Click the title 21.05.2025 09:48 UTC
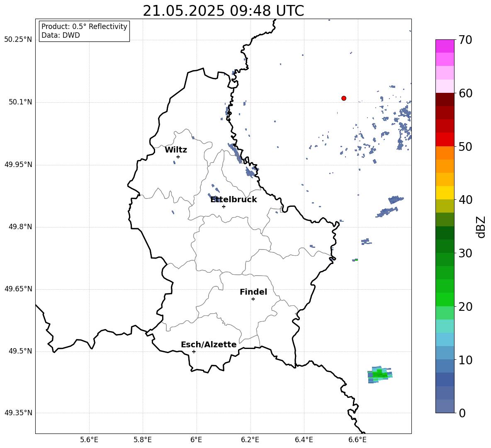Screen dimensions: 491x448 (223, 11)
